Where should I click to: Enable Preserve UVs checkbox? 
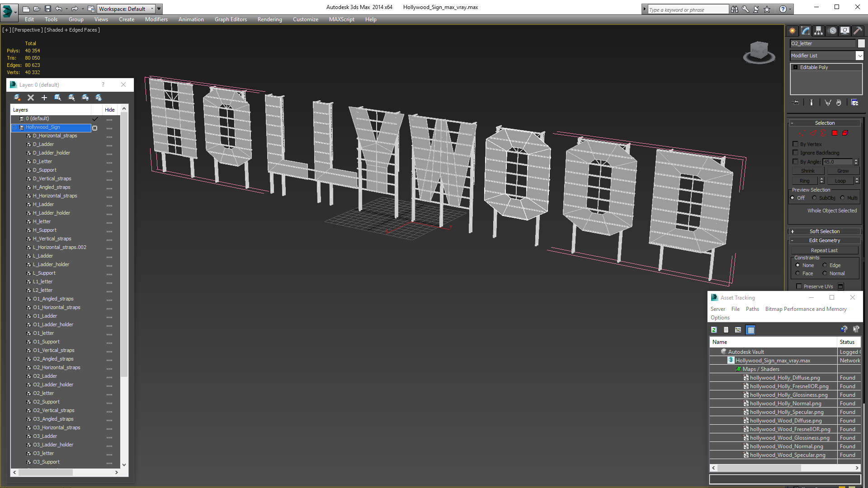[x=799, y=286]
